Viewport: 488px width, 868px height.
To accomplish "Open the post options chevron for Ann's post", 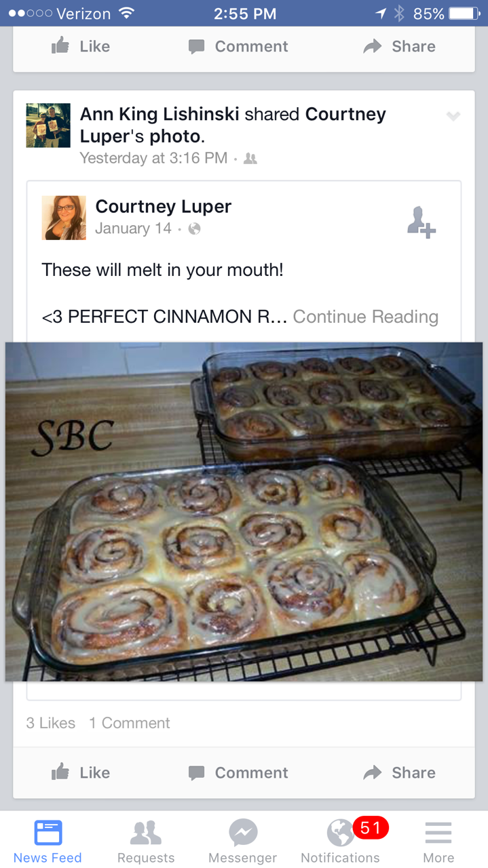I will pyautogui.click(x=453, y=117).
